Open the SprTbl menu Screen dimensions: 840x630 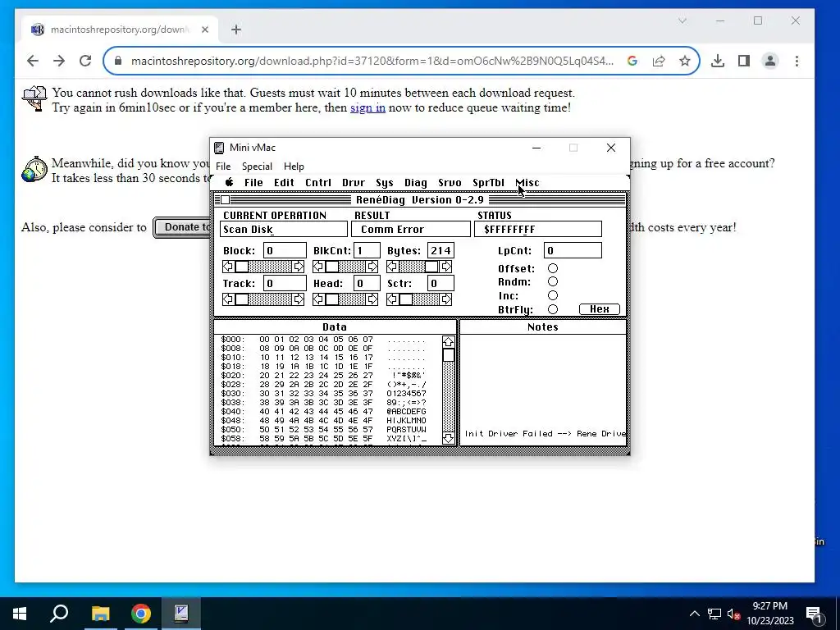point(489,183)
